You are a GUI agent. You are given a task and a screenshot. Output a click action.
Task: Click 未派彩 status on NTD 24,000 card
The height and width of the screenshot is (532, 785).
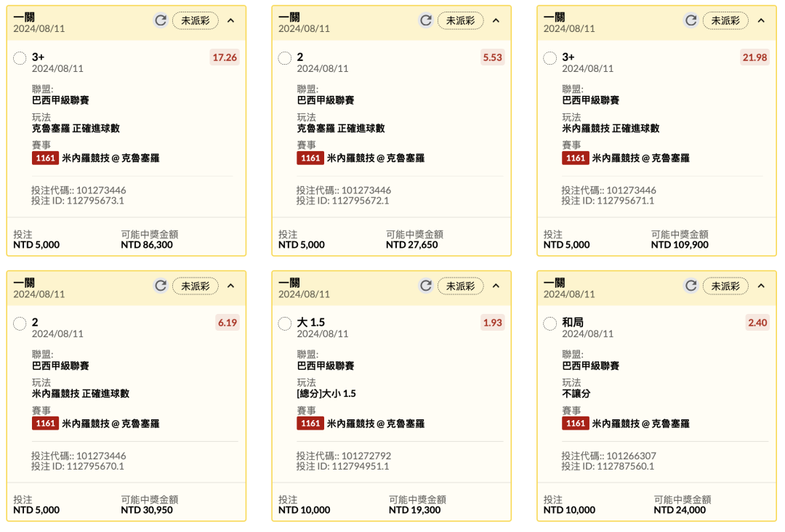(x=725, y=286)
